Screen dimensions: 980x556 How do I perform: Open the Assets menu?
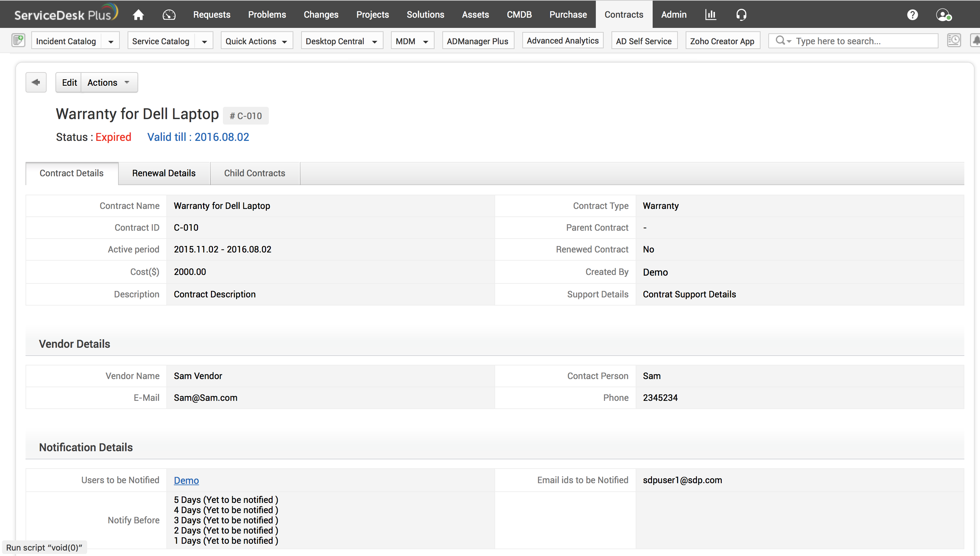coord(475,15)
